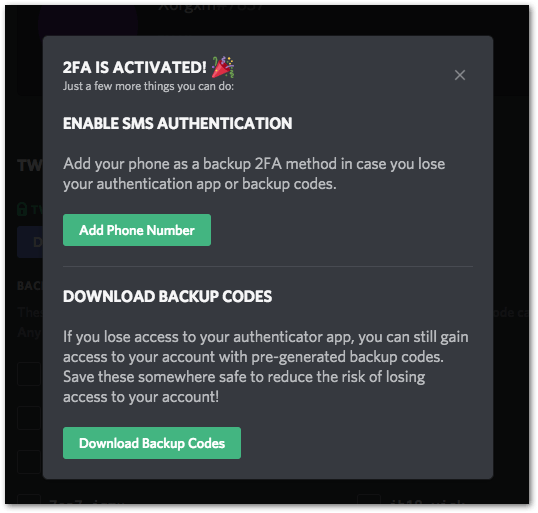Click the dimmed green lock icon behind dialog
The height and width of the screenshot is (513, 538).
[22, 209]
